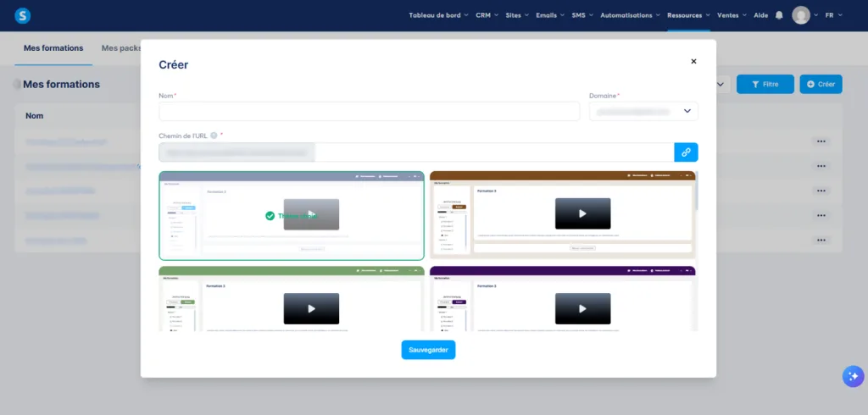This screenshot has width=868, height=415.
Task: Click the link icon beside URL path
Action: click(x=686, y=152)
